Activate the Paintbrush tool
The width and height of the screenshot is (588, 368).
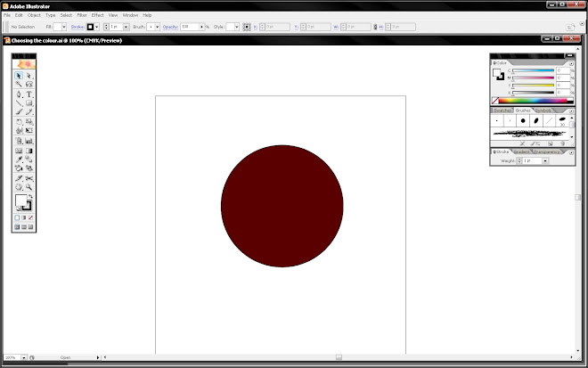[x=19, y=111]
